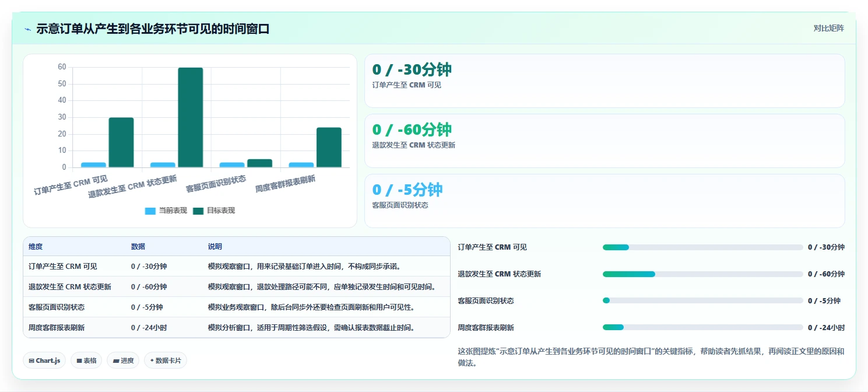Screen dimensions: 868x392
Task: Click the 0 / -5分钟 stat card value
Action: point(407,190)
